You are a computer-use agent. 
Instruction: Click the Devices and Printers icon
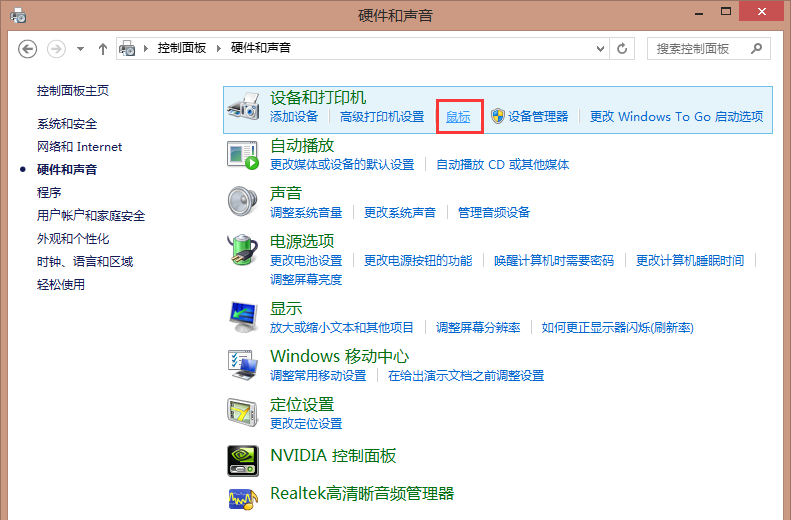pyautogui.click(x=244, y=106)
